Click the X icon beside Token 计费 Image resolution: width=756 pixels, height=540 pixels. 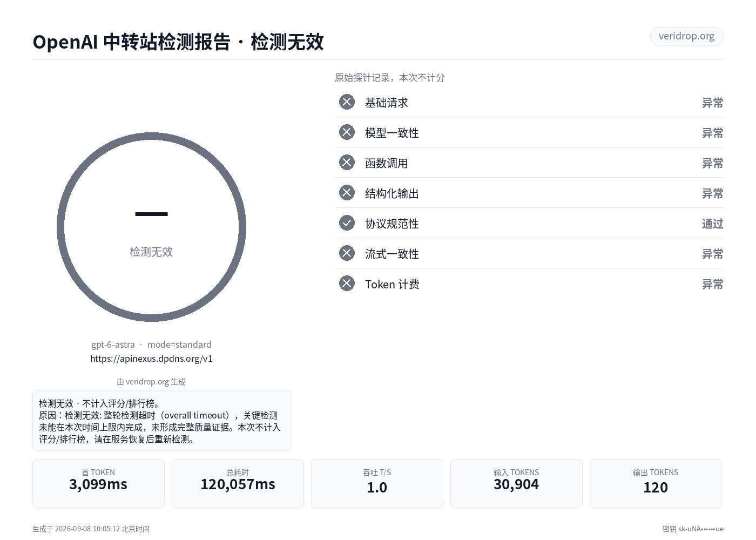(347, 283)
